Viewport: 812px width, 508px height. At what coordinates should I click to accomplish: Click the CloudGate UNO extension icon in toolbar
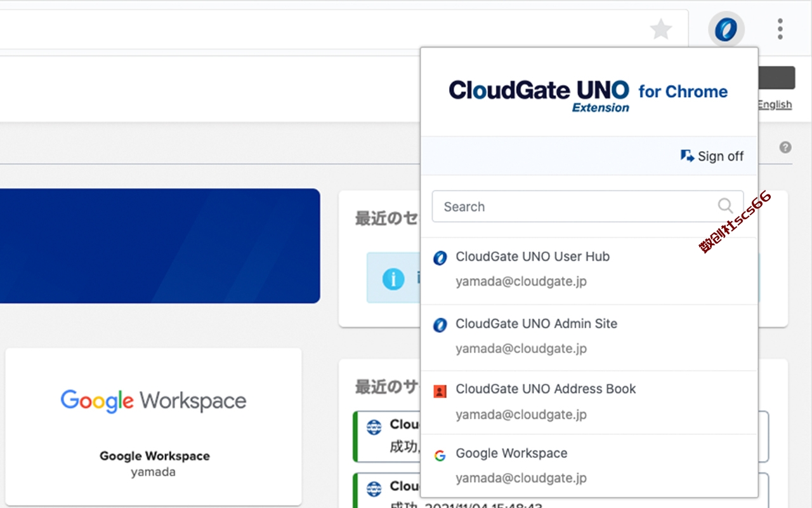click(726, 29)
